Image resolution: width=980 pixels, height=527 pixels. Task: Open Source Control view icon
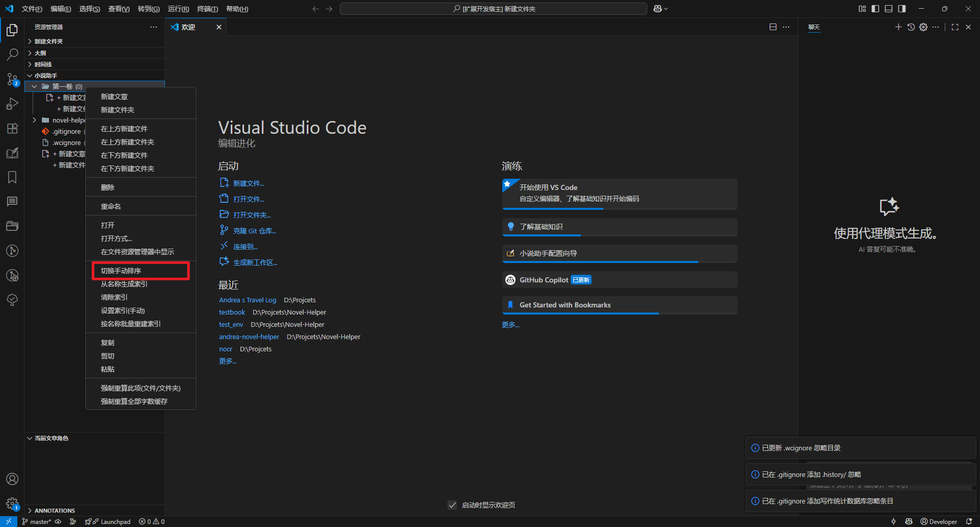pyautogui.click(x=12, y=79)
